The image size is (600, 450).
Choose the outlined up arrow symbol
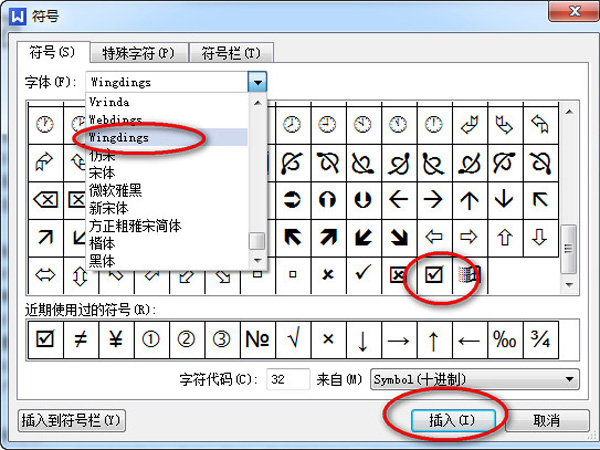pyautogui.click(x=504, y=237)
